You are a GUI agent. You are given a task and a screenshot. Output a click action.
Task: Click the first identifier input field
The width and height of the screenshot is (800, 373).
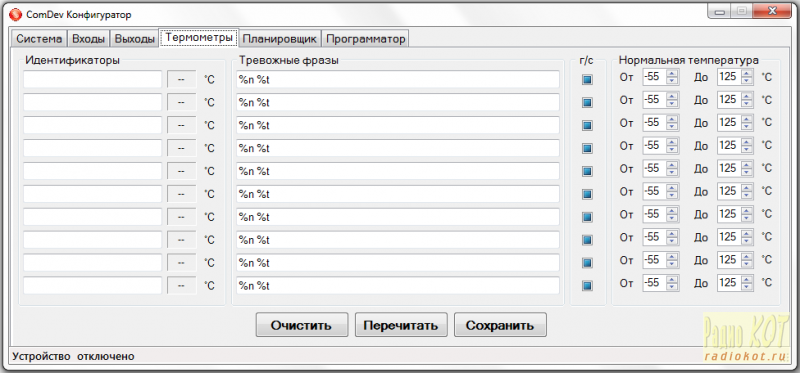tap(92, 80)
